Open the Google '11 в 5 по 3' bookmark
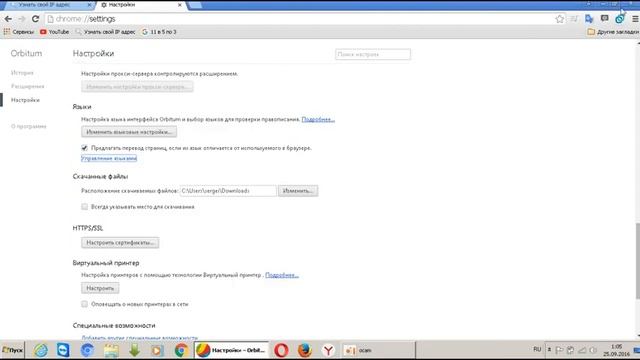This screenshot has height=360, width=640. 159,31
